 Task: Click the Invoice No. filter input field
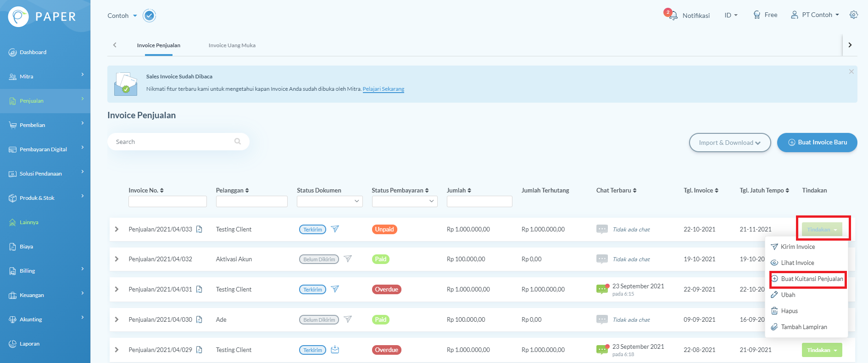[x=167, y=201]
